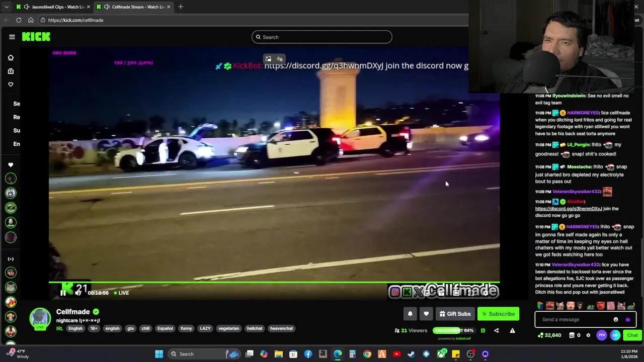Click the Cellfmade channel name
Viewport: 644px width, 362px height.
pos(73,312)
